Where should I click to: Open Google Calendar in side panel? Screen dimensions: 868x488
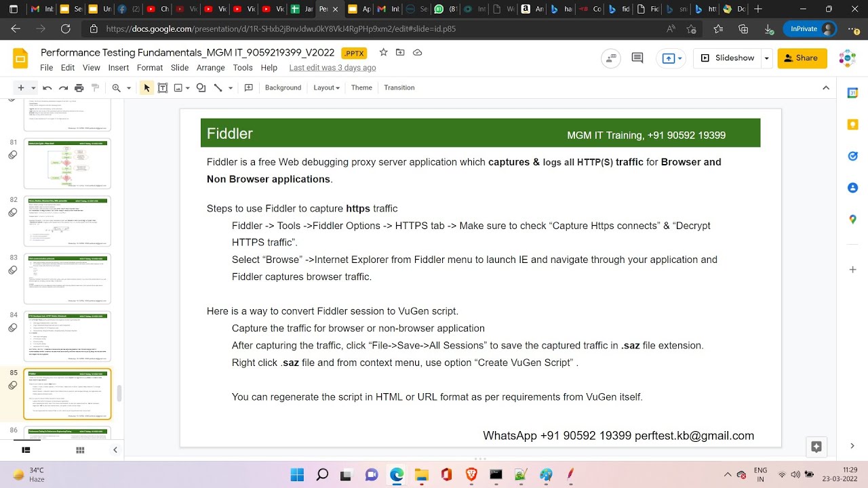(x=853, y=93)
